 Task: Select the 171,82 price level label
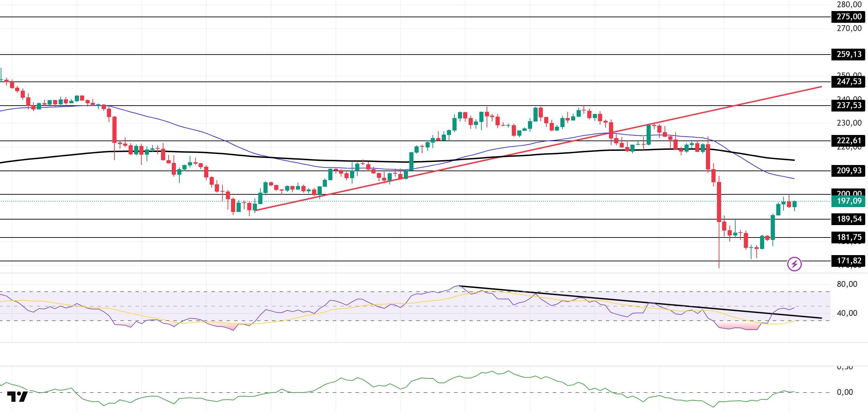pyautogui.click(x=848, y=261)
